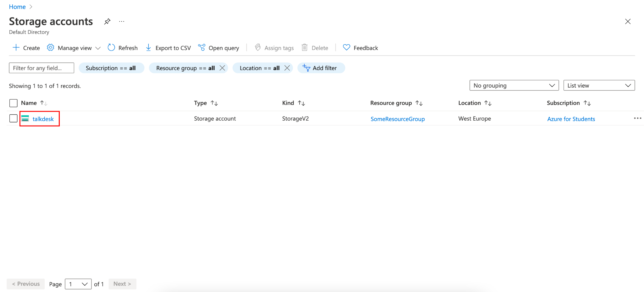Expand the No grouping dropdown
Viewport: 644px width, 292px height.
tap(514, 85)
